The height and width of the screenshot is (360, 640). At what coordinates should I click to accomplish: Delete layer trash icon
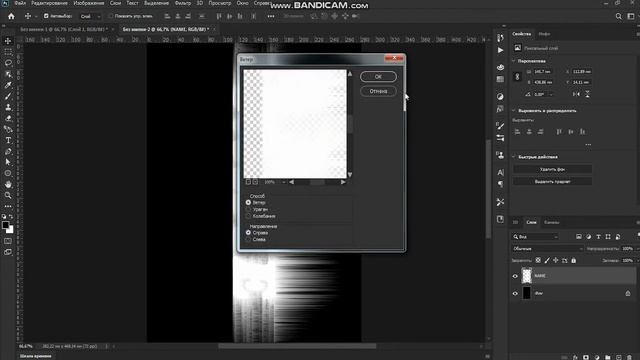click(x=629, y=357)
